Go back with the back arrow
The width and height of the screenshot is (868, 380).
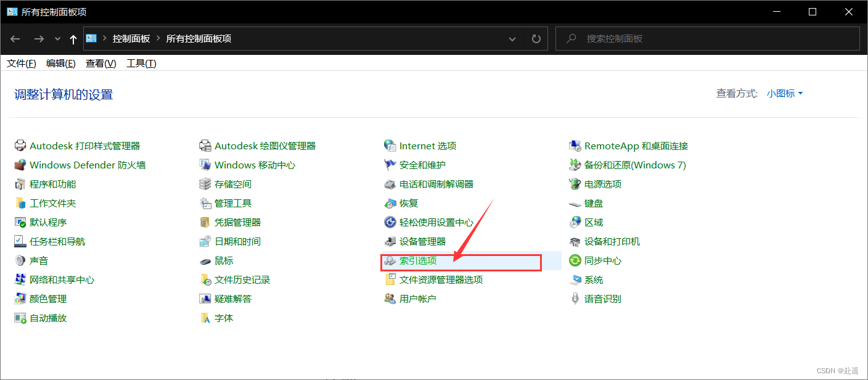pos(15,39)
